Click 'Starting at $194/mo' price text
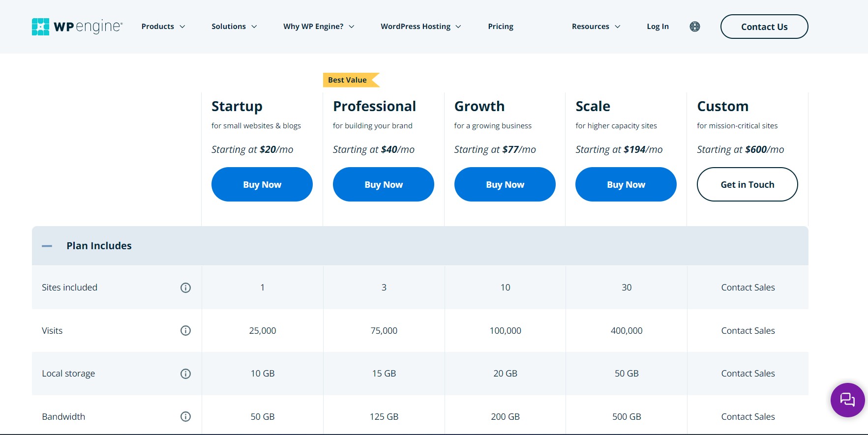The width and height of the screenshot is (868, 435). click(x=619, y=149)
